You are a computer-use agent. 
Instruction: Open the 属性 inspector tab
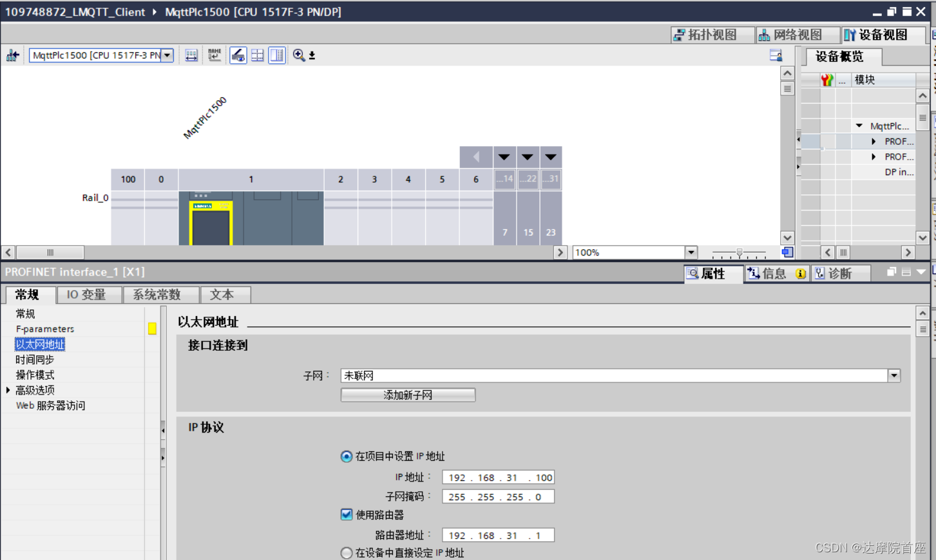point(713,274)
